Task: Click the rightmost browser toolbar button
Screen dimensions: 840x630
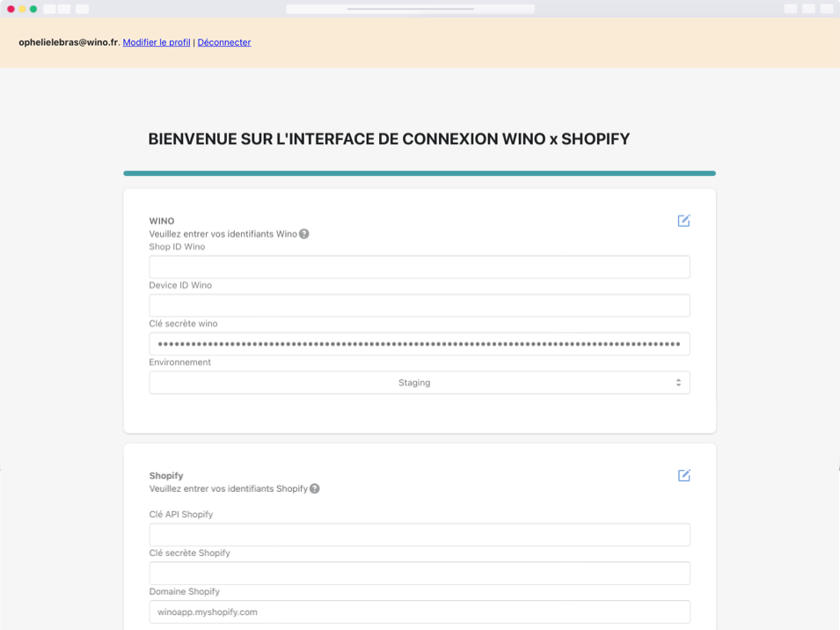Action: tap(826, 9)
